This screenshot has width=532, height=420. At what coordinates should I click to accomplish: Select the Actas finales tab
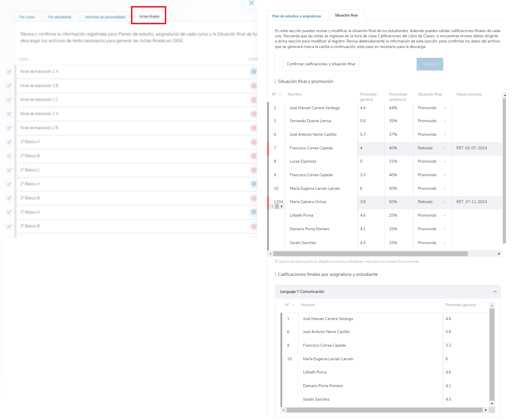click(149, 16)
